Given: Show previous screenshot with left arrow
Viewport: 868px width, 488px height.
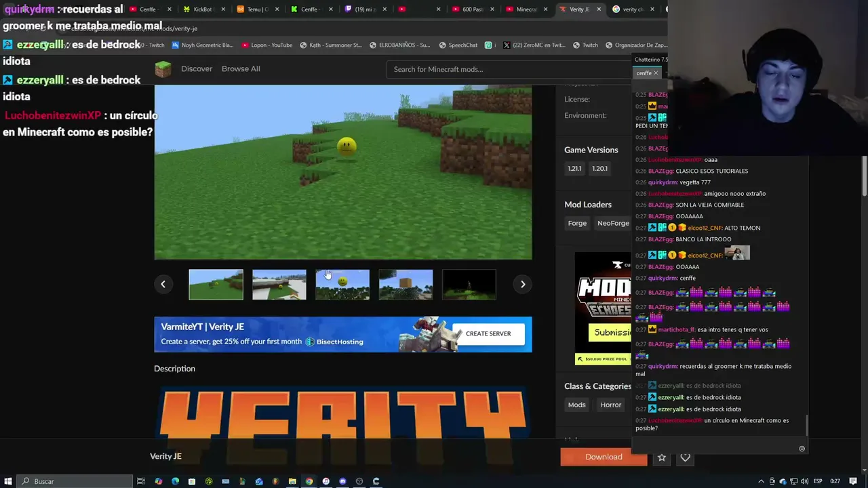Looking at the screenshot, I should (163, 285).
